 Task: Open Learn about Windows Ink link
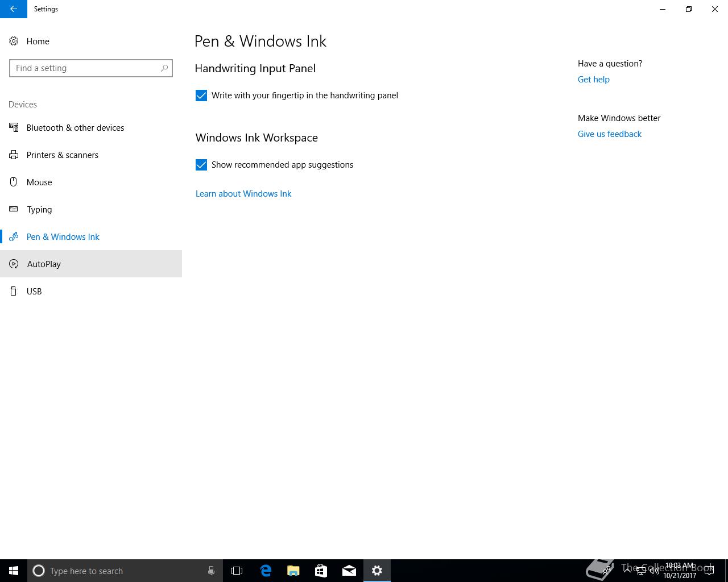click(243, 194)
